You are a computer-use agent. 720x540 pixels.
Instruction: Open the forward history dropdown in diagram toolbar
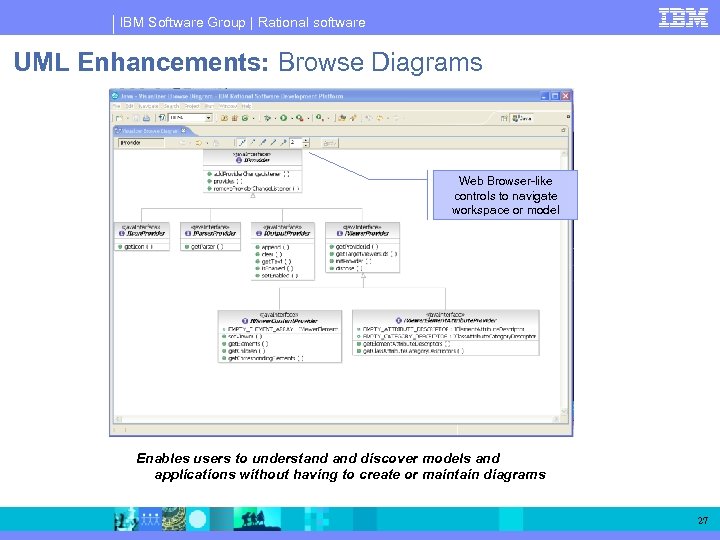208,143
